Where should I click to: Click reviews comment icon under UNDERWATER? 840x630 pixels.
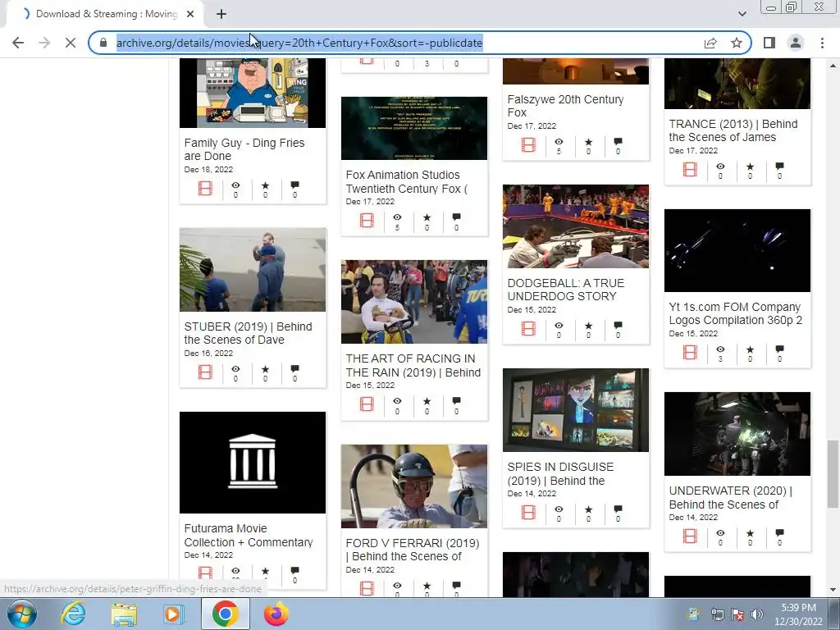[x=779, y=533]
